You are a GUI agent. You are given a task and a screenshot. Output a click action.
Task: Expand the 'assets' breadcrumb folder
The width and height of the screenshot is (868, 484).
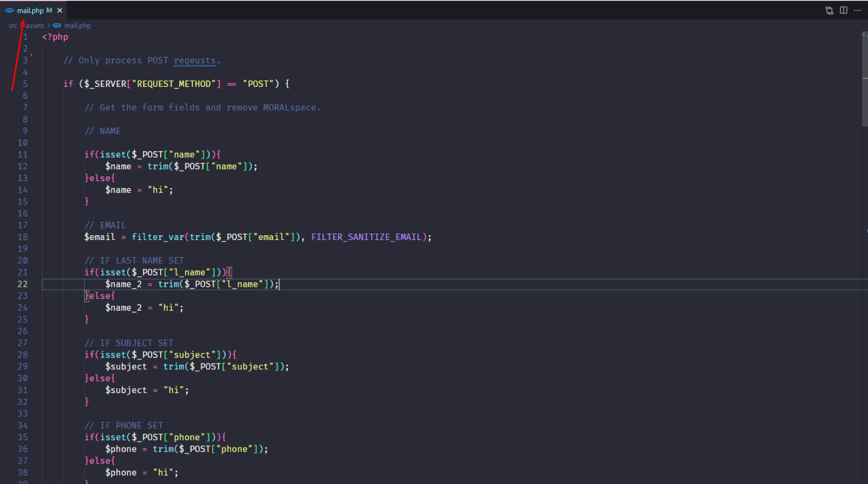[35, 26]
